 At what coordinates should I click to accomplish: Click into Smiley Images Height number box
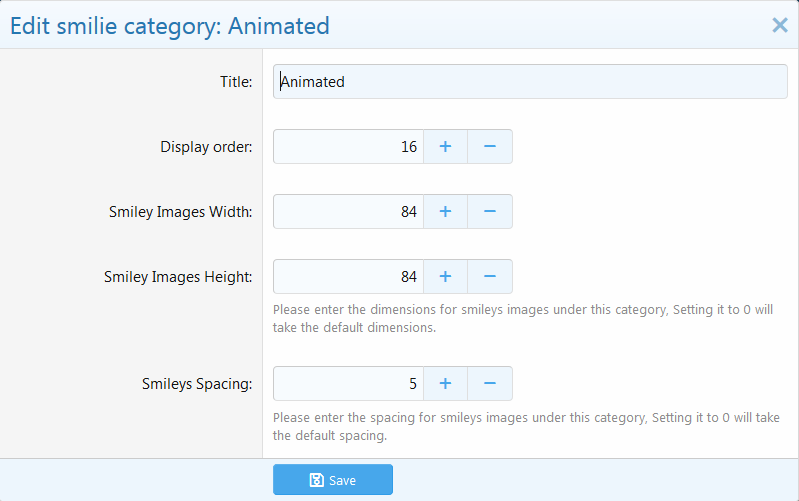(348, 277)
